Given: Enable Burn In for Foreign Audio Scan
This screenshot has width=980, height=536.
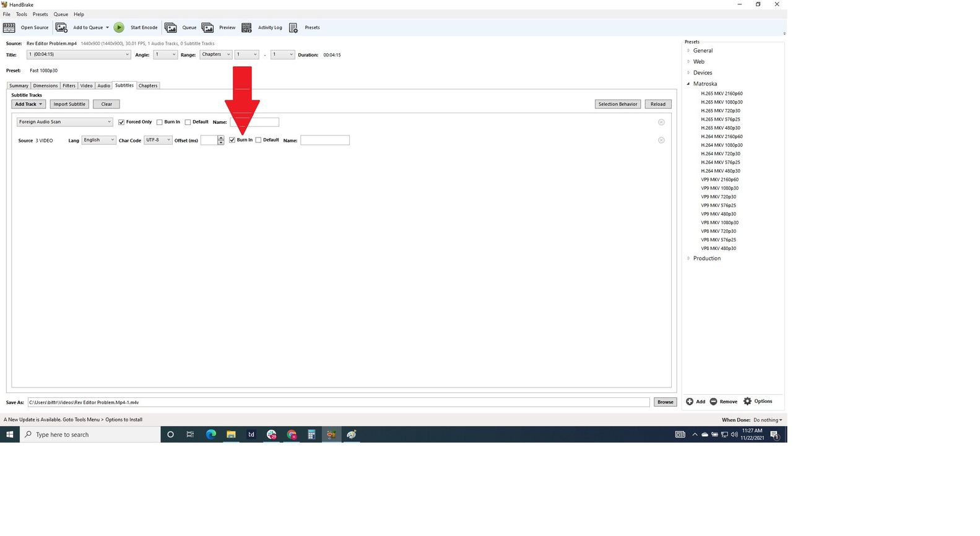Looking at the screenshot, I should pyautogui.click(x=159, y=122).
